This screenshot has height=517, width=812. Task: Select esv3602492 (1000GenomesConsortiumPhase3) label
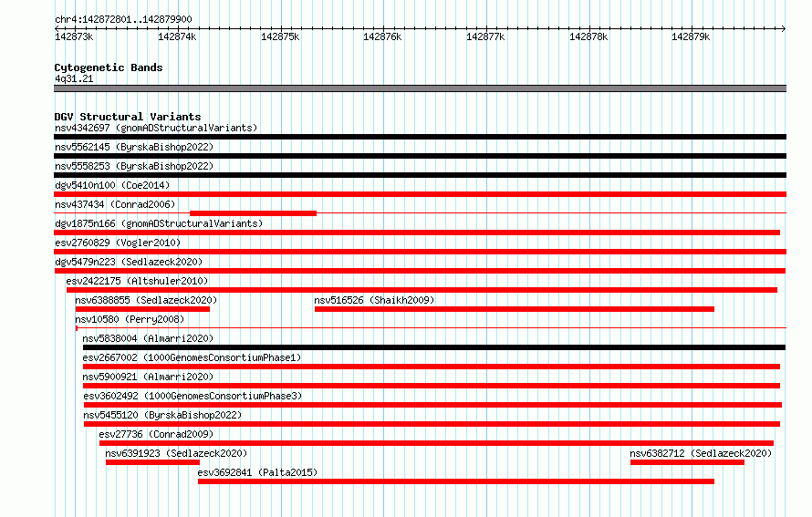[x=193, y=396]
